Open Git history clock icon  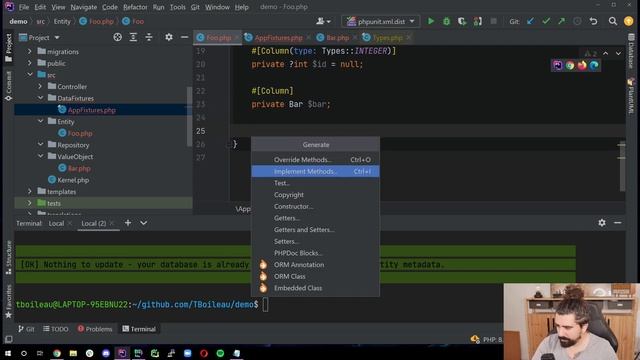click(x=577, y=21)
